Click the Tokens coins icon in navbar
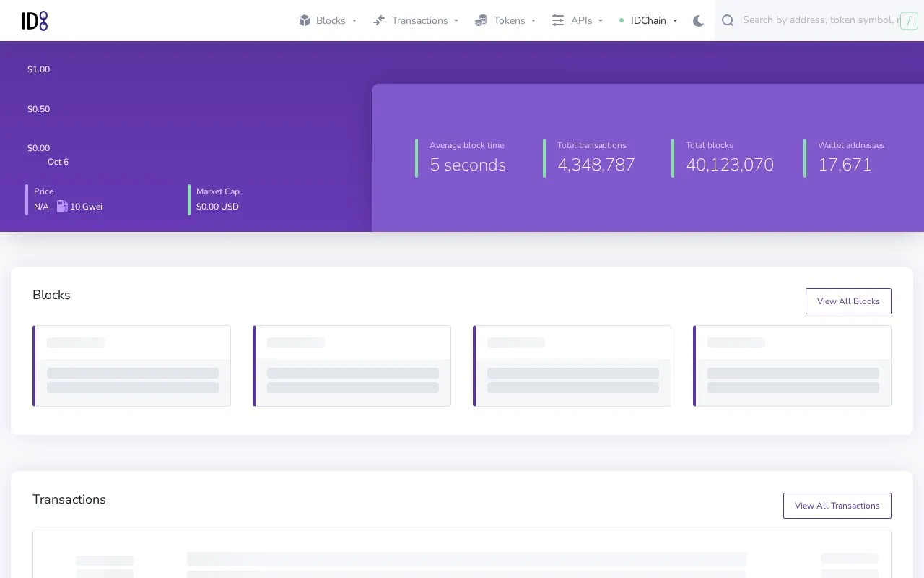Image resolution: width=924 pixels, height=578 pixels. point(481,20)
